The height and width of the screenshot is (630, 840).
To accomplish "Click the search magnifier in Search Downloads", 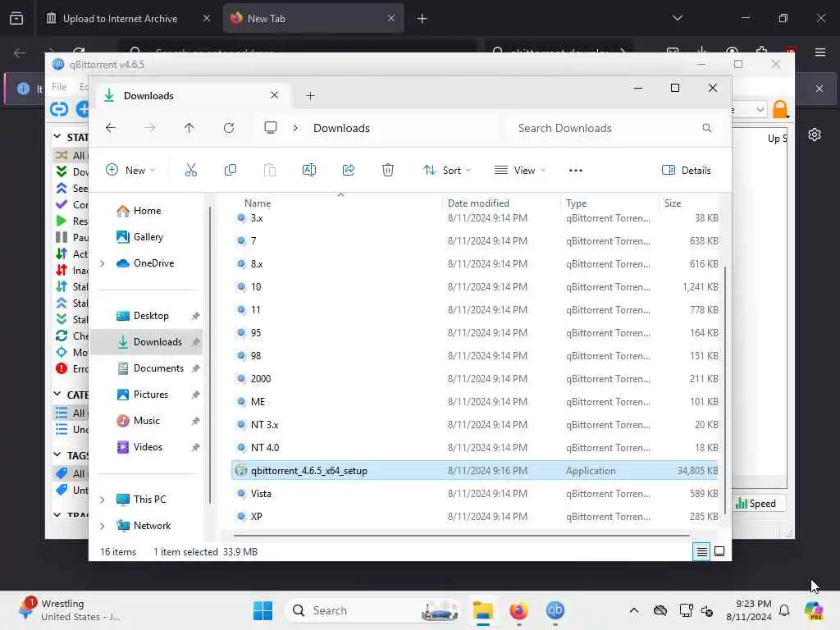I will click(x=706, y=128).
